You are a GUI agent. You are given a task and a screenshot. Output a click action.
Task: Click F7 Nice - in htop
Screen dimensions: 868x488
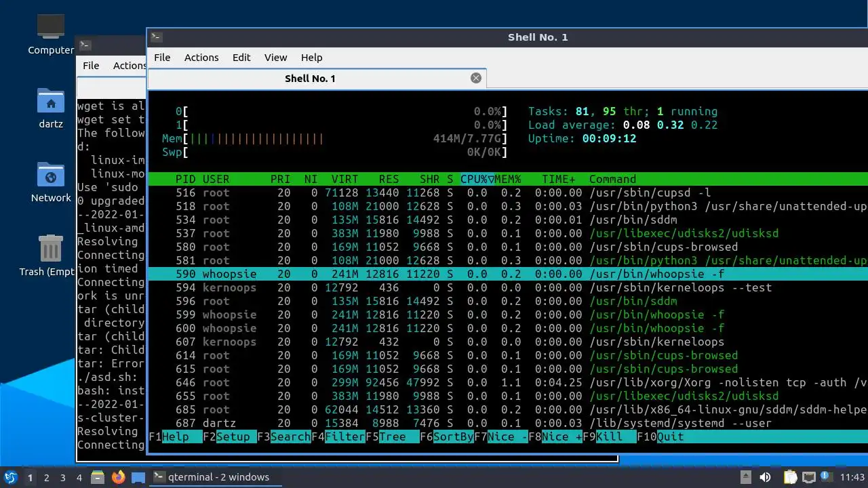[x=501, y=436]
